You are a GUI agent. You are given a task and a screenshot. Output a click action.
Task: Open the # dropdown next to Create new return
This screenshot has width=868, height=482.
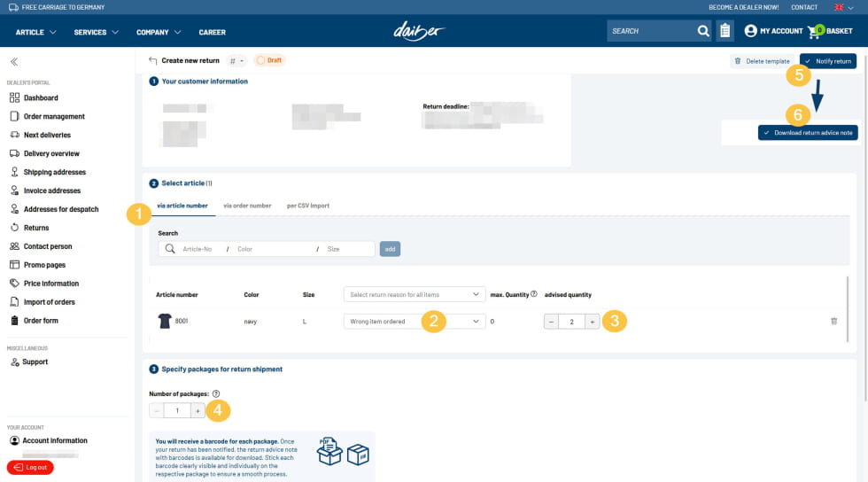[236, 61]
